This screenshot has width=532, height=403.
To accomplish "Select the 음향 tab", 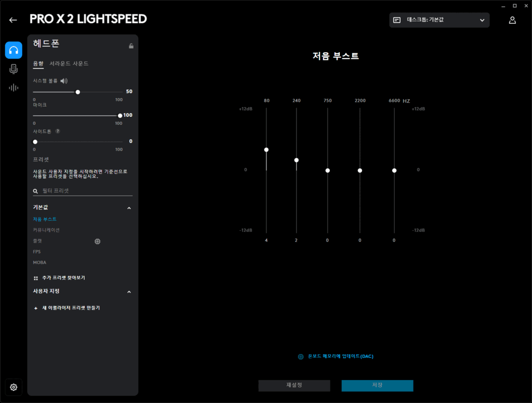I will pyautogui.click(x=38, y=64).
